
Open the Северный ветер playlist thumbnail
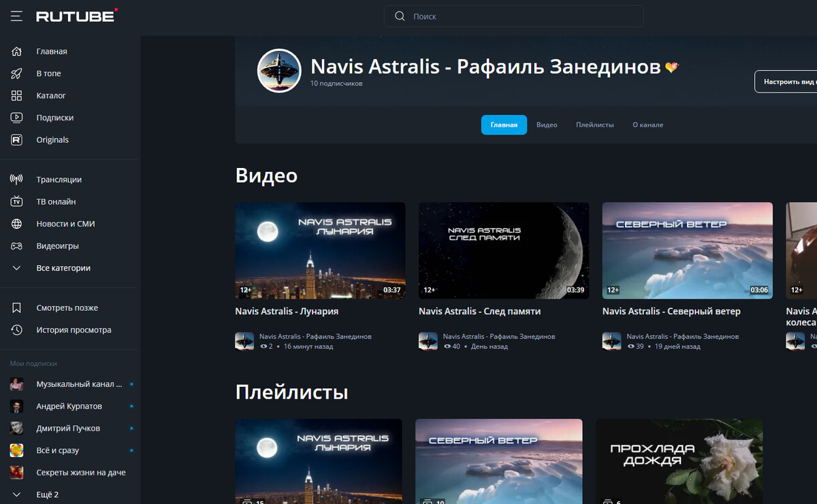499,461
